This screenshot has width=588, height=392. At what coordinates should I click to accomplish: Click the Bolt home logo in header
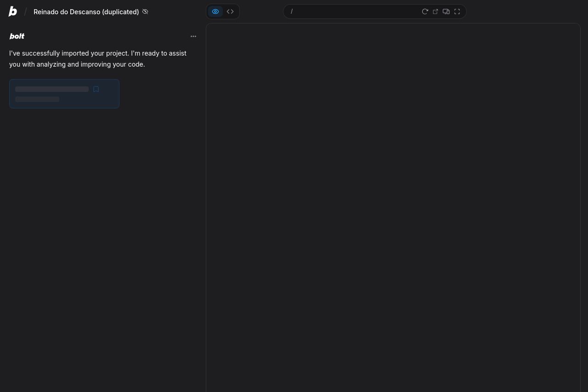click(x=13, y=11)
